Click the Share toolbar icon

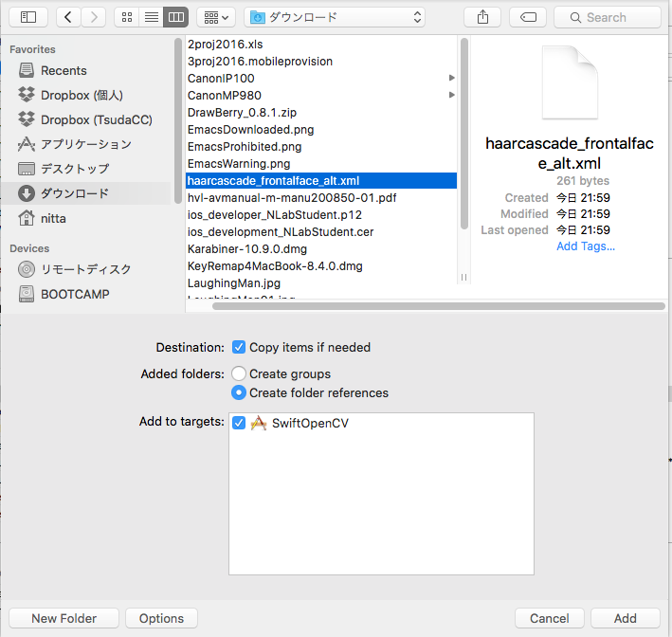pos(483,17)
